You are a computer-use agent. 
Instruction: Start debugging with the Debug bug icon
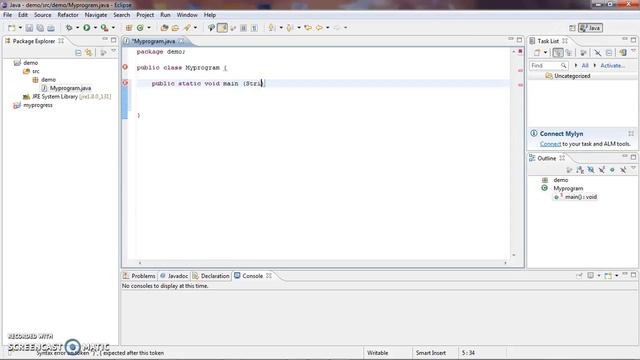click(69, 28)
